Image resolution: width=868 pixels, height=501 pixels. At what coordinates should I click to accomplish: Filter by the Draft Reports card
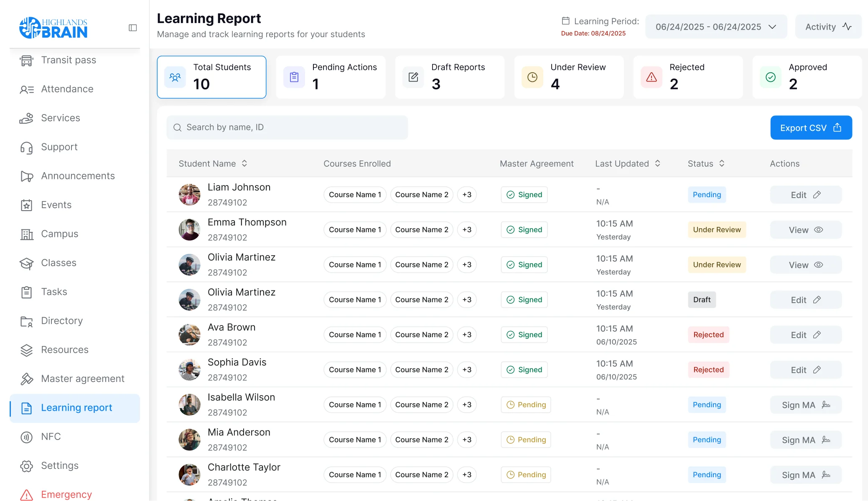(450, 77)
